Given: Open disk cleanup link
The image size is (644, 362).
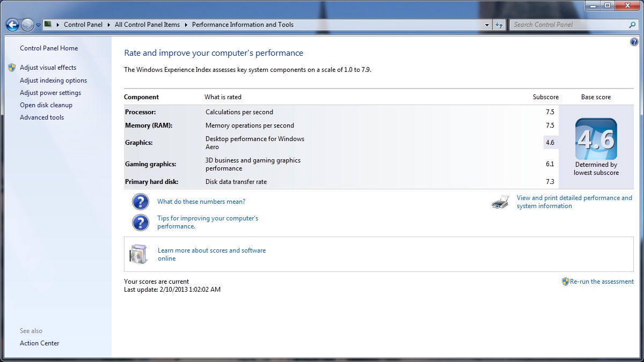Looking at the screenshot, I should pos(46,105).
